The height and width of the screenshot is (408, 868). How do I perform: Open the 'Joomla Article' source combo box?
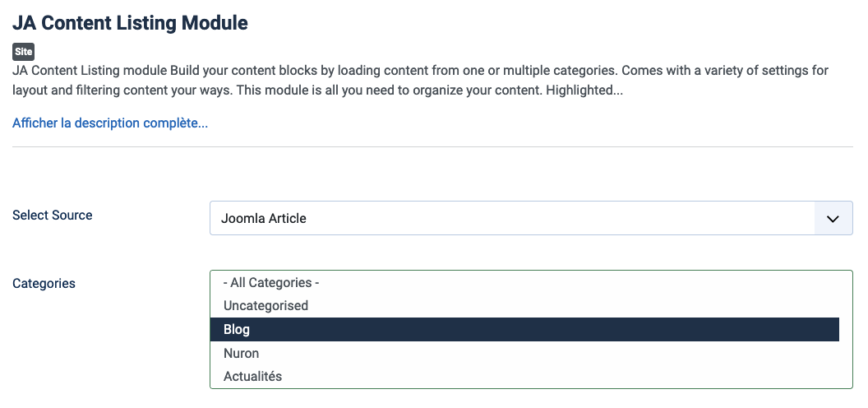click(x=511, y=219)
